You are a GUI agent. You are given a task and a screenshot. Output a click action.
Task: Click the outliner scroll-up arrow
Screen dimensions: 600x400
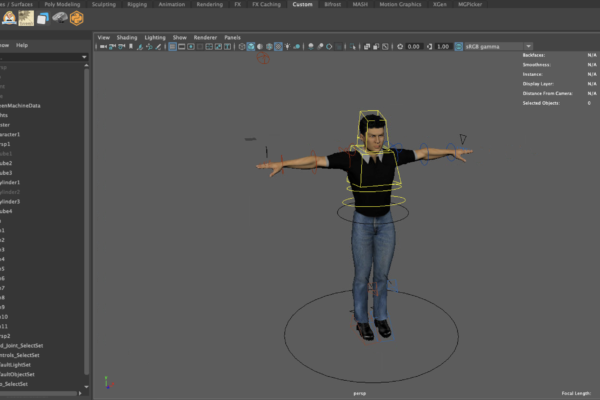tap(86, 66)
